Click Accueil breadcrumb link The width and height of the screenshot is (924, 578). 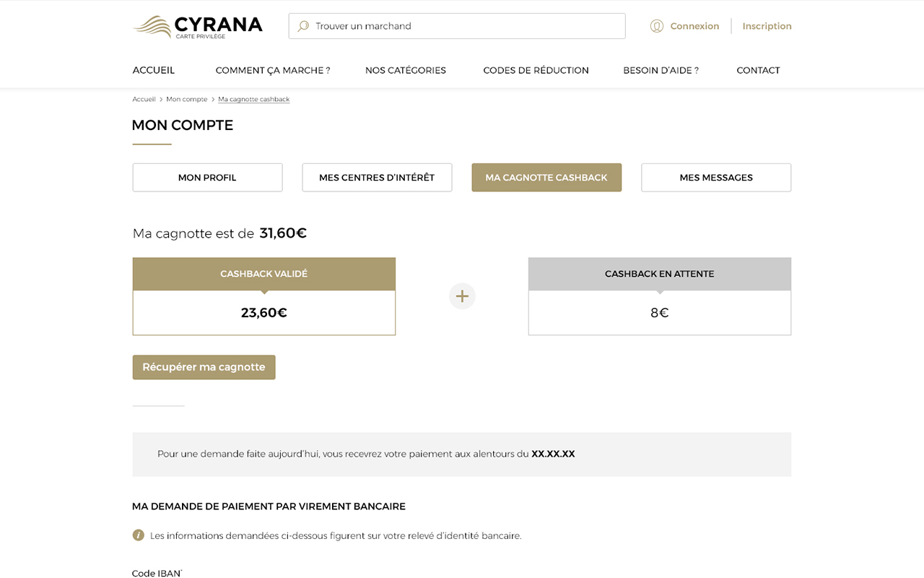(144, 99)
